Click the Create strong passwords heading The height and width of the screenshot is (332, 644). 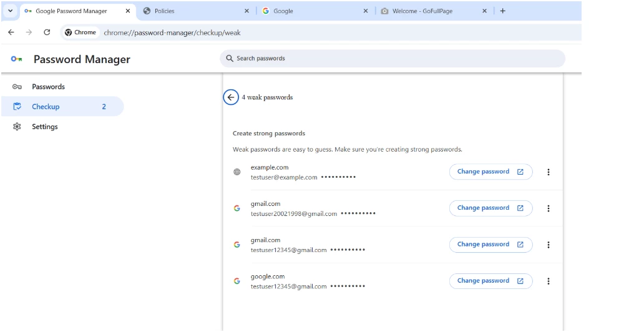pos(269,133)
